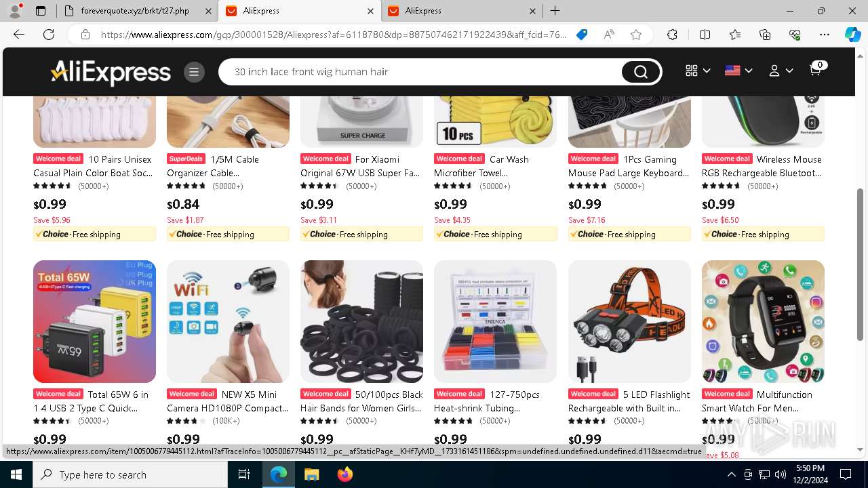868x488 pixels.
Task: Open the AliExpress hamburger category menu
Action: (x=193, y=72)
